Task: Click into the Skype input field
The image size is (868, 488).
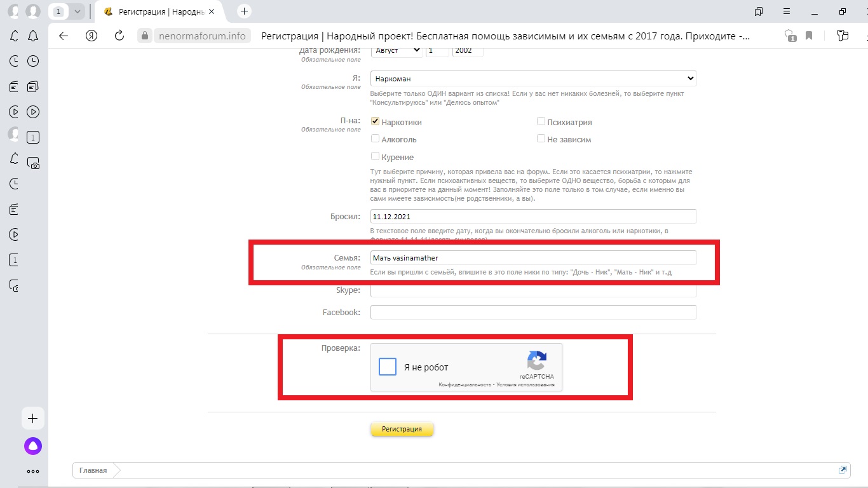Action: tap(533, 291)
